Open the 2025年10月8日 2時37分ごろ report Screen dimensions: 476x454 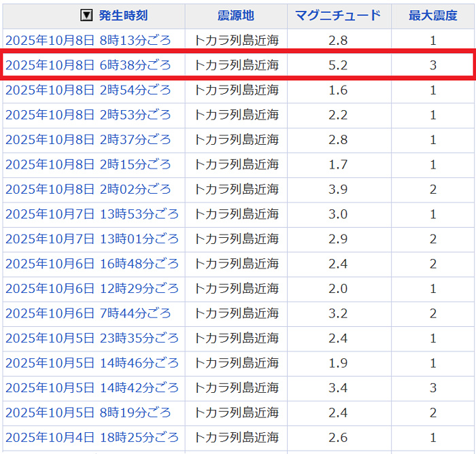pos(88,139)
